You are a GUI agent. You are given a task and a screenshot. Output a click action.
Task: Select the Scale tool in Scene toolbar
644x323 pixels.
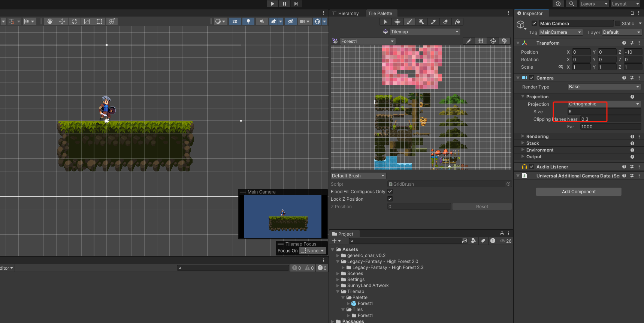click(87, 21)
